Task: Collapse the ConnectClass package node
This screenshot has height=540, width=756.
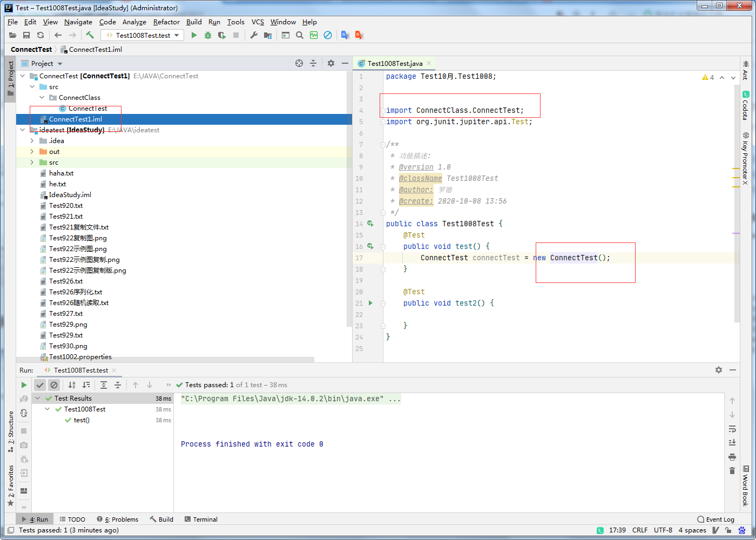Action: [42, 98]
